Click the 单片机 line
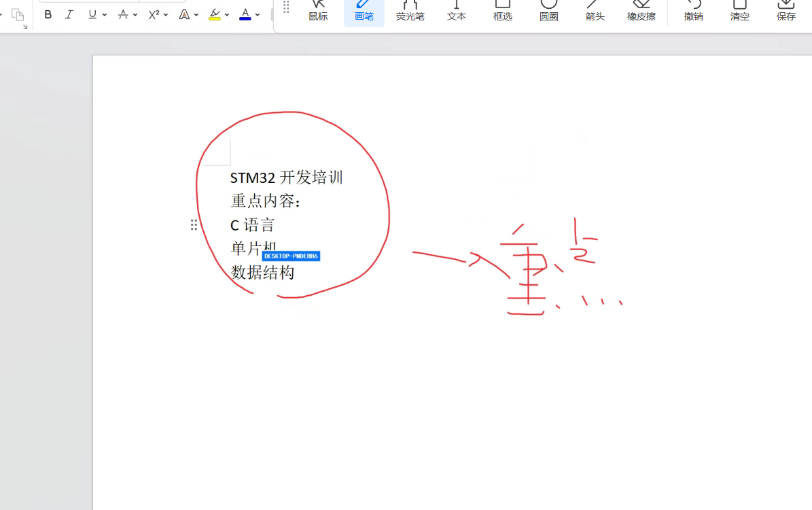 253,248
